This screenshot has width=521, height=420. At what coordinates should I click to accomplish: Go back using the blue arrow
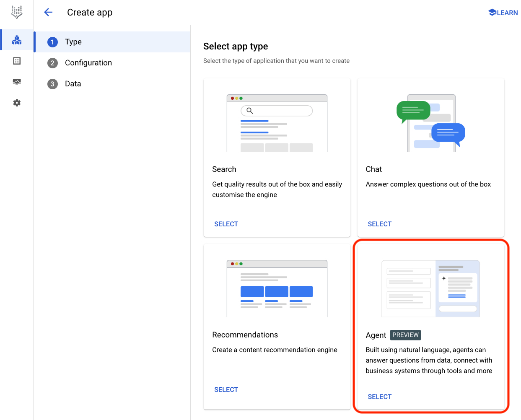[48, 12]
